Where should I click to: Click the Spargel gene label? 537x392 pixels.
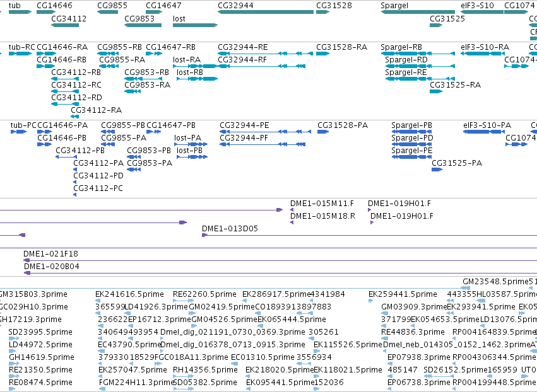[394, 6]
